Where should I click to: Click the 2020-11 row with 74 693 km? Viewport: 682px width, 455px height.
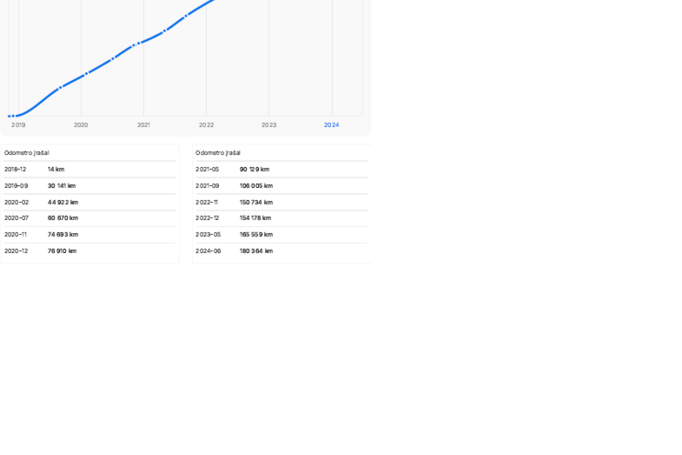89,234
